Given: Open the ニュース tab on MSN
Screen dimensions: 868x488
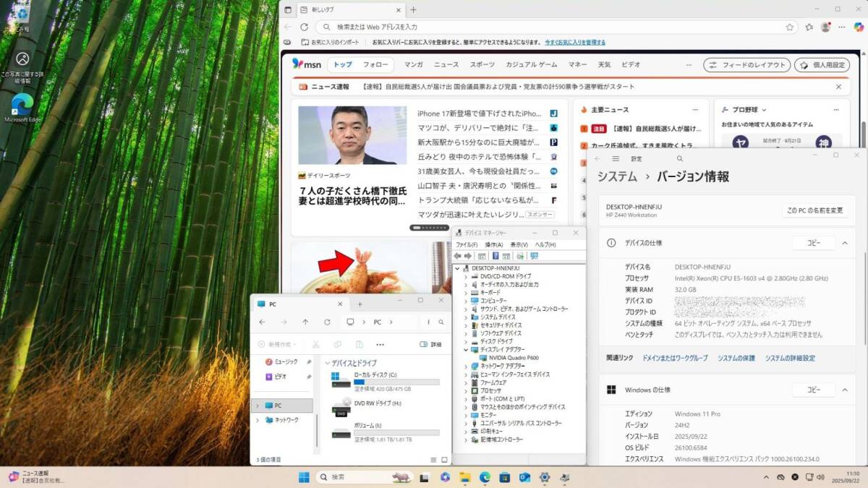Looking at the screenshot, I should (x=446, y=64).
